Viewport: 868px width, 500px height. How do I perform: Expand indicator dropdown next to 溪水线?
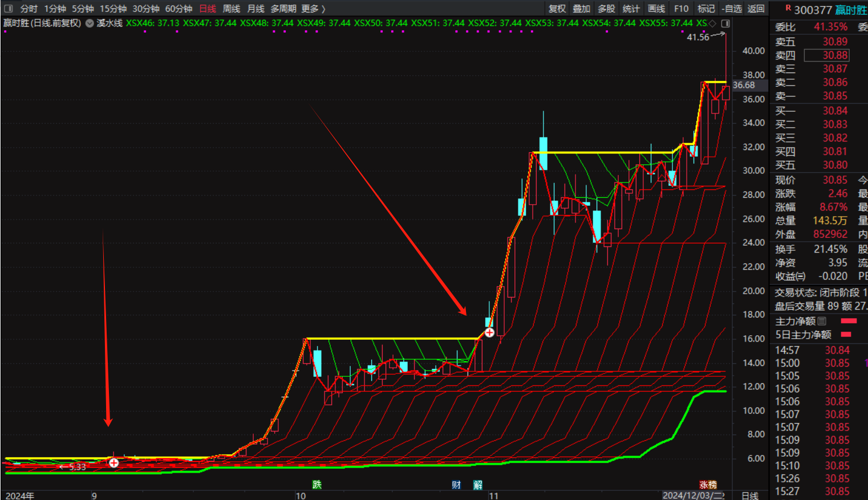click(x=90, y=23)
